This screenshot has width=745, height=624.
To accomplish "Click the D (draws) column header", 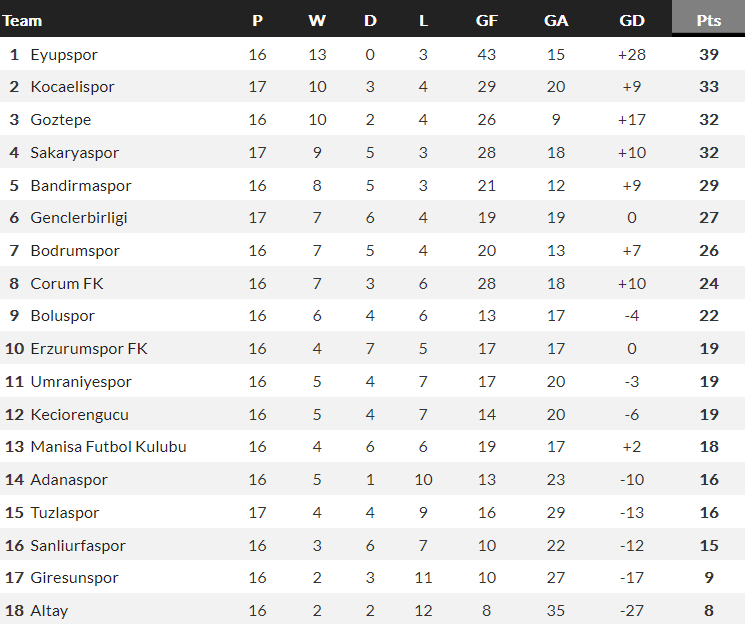I will click(370, 20).
